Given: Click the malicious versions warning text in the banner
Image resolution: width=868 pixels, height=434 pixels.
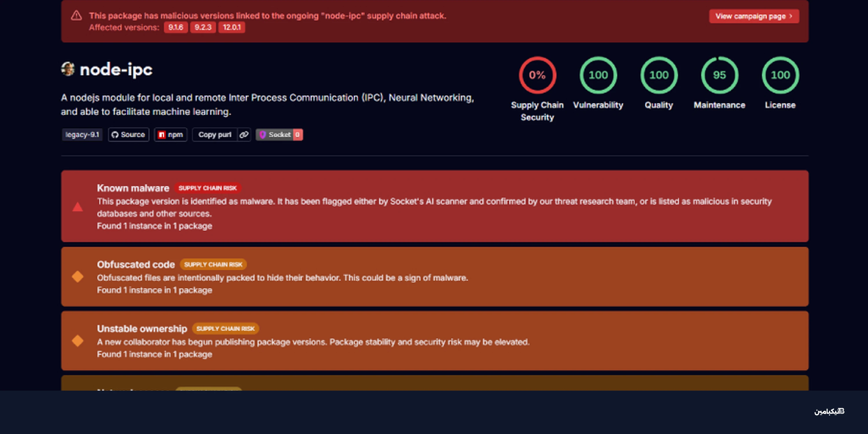Looking at the screenshot, I should (x=268, y=16).
